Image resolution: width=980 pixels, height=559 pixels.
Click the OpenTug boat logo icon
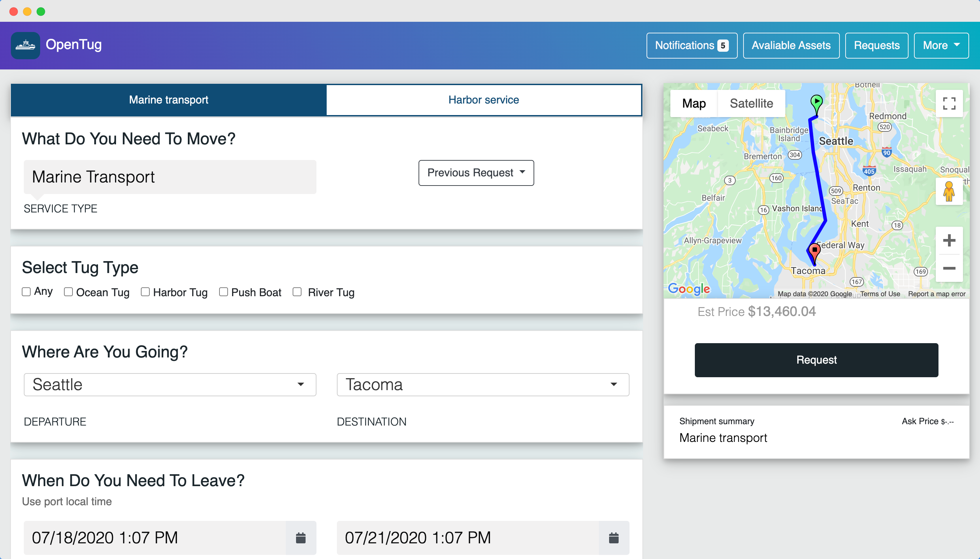click(x=25, y=45)
